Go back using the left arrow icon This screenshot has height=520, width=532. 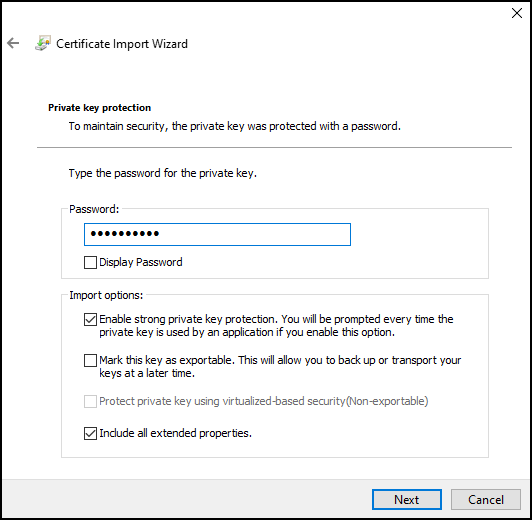click(13, 43)
